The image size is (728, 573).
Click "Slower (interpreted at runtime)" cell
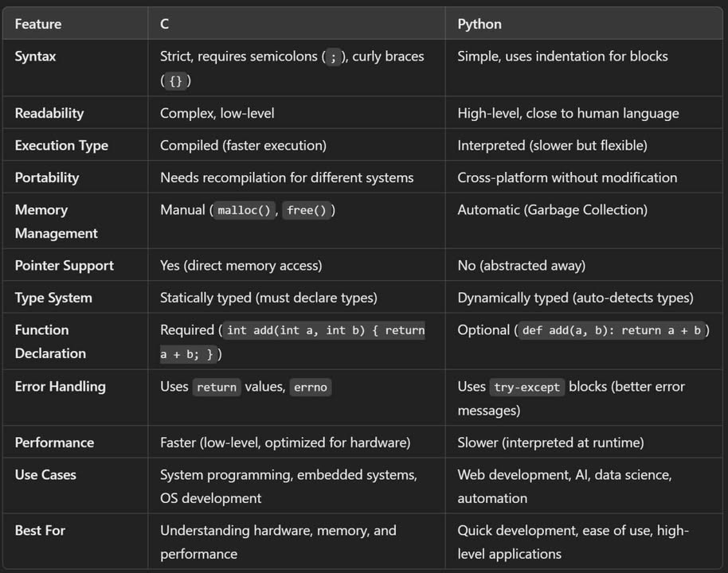point(550,442)
